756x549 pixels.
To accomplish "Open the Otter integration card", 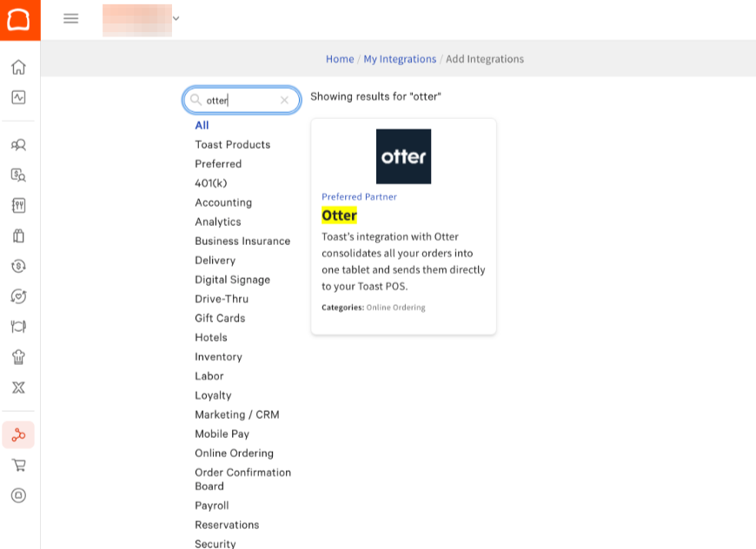I will [x=403, y=224].
